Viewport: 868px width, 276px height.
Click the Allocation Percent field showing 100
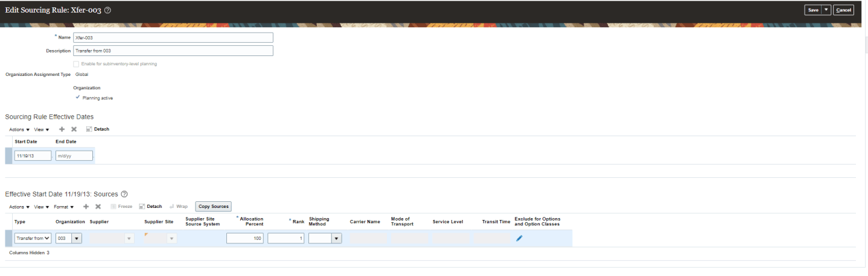click(x=245, y=238)
